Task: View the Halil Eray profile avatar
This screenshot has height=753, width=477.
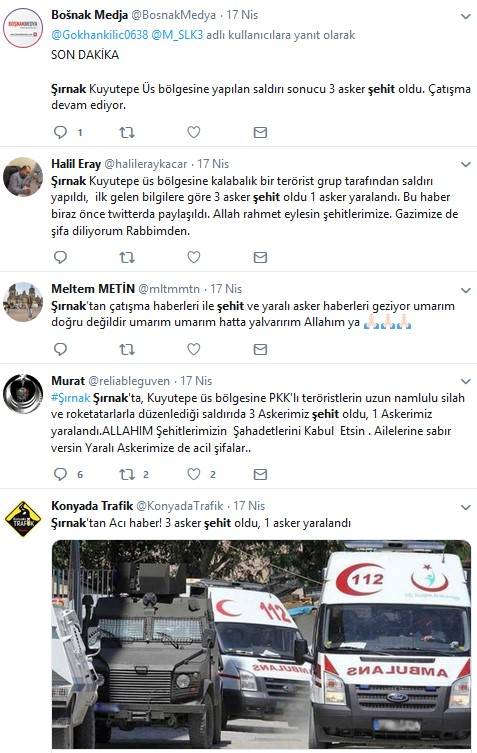Action: pos(23,177)
